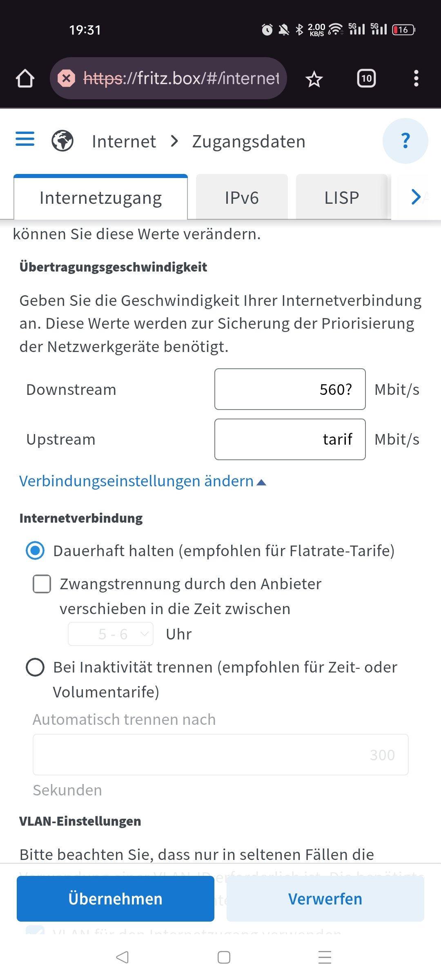Tap the insecure connection warning icon

66,78
